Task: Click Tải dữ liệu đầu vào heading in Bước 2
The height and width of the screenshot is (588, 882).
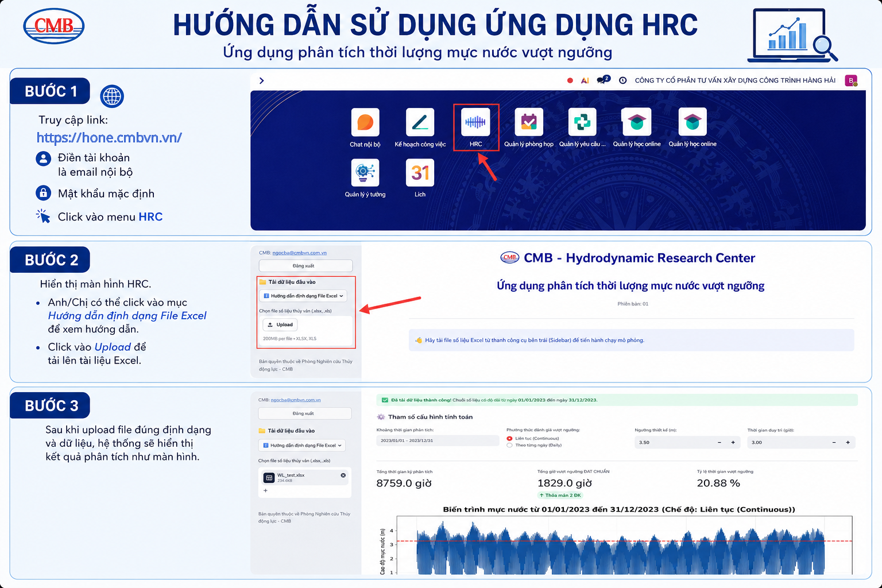Action: pyautogui.click(x=292, y=282)
